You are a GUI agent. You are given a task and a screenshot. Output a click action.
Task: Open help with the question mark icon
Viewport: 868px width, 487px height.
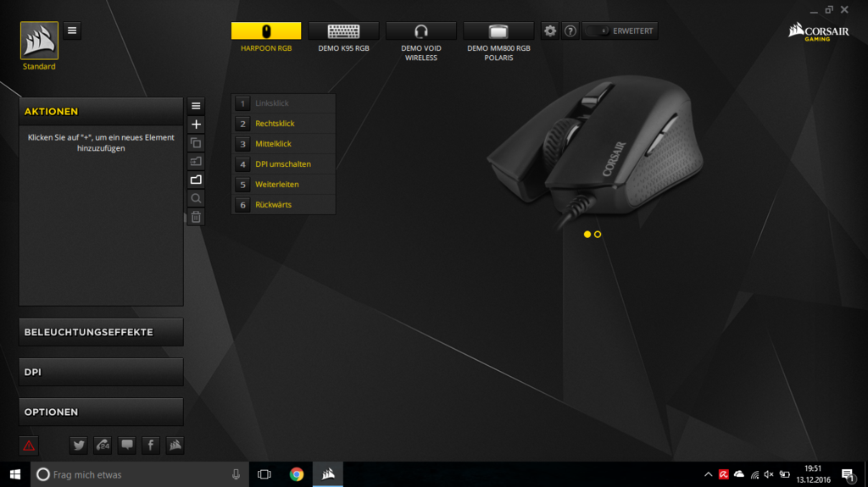[570, 31]
